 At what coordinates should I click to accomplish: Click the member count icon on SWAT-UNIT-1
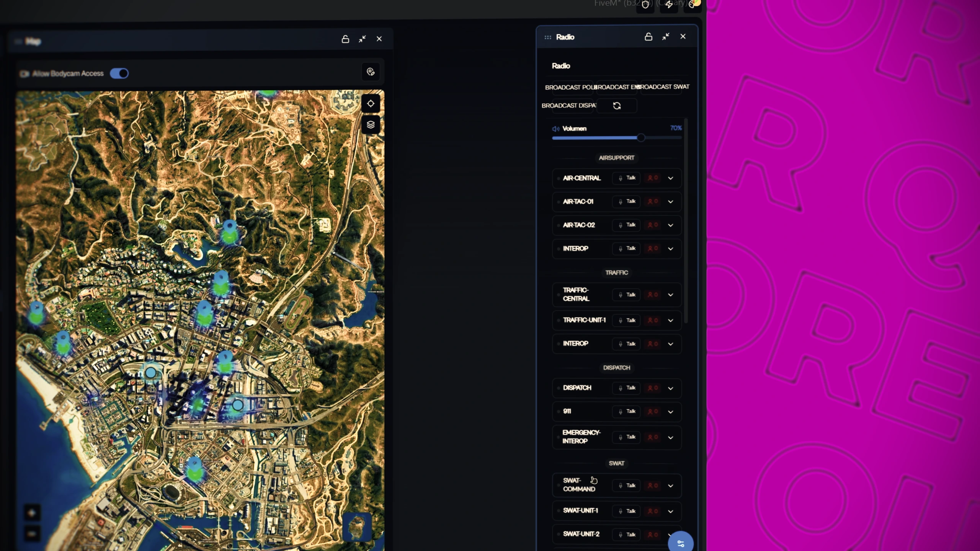(x=653, y=511)
